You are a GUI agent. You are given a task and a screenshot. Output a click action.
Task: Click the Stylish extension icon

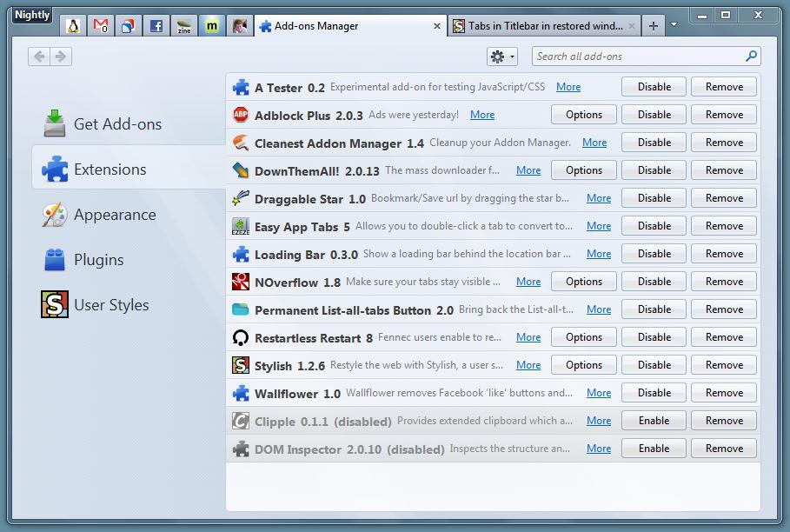click(x=241, y=364)
